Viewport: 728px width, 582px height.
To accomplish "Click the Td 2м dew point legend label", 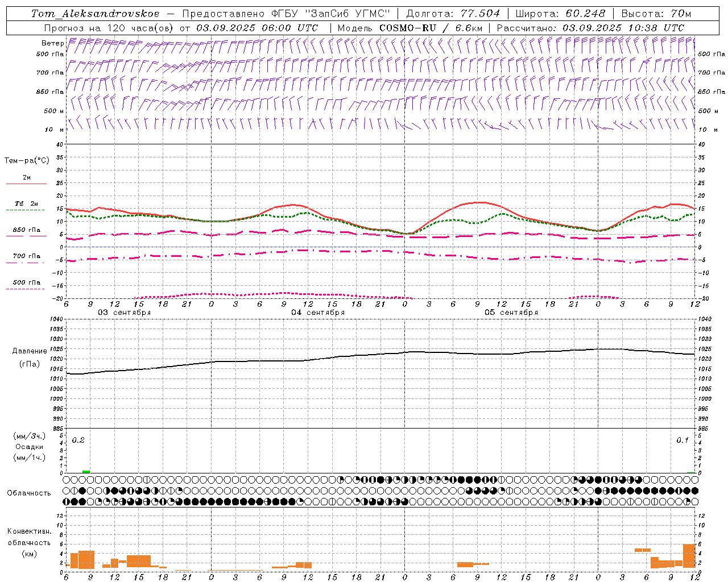I will [x=26, y=203].
